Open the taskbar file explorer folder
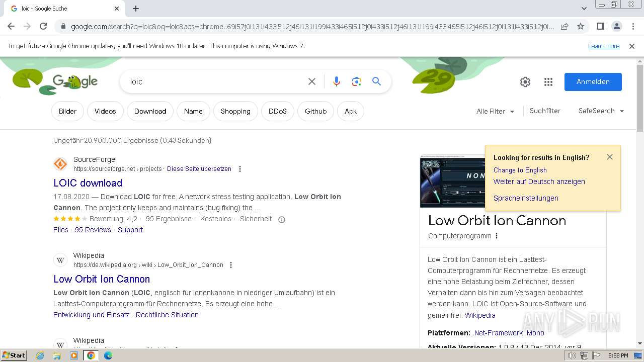The image size is (644, 362). click(57, 355)
